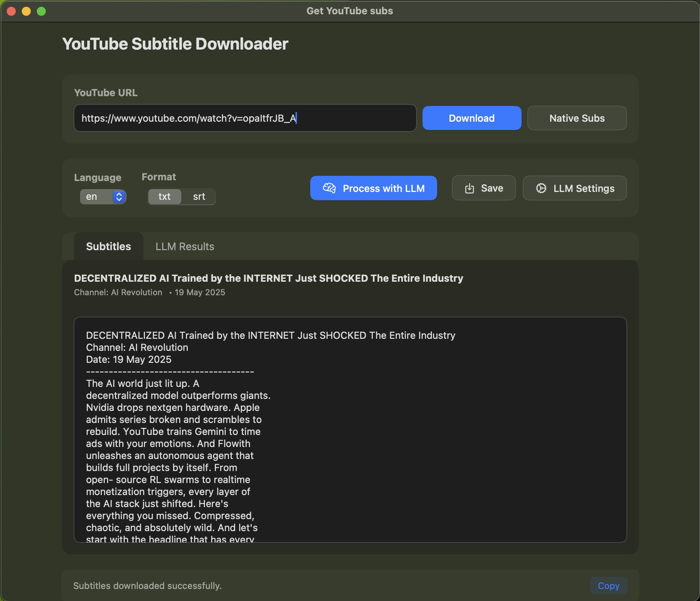Click inside the subtitle text area
This screenshot has width=700, height=601.
click(349, 432)
